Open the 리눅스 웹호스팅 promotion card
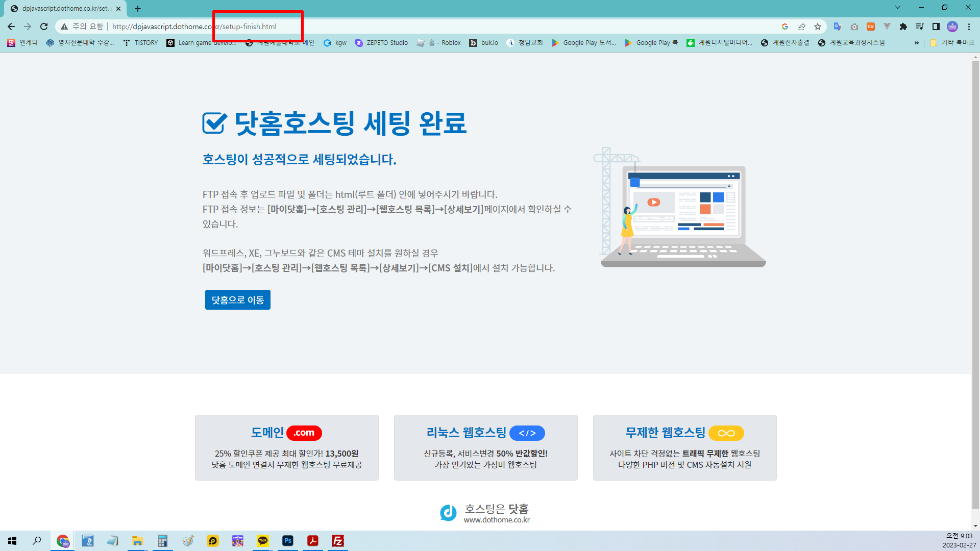Image resolution: width=980 pixels, height=551 pixels. (485, 447)
